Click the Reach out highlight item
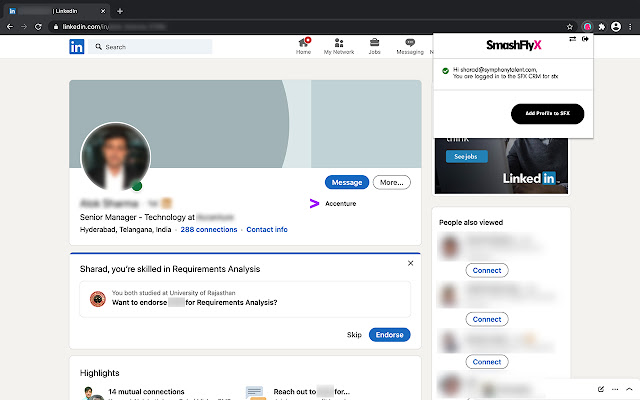 click(x=311, y=391)
